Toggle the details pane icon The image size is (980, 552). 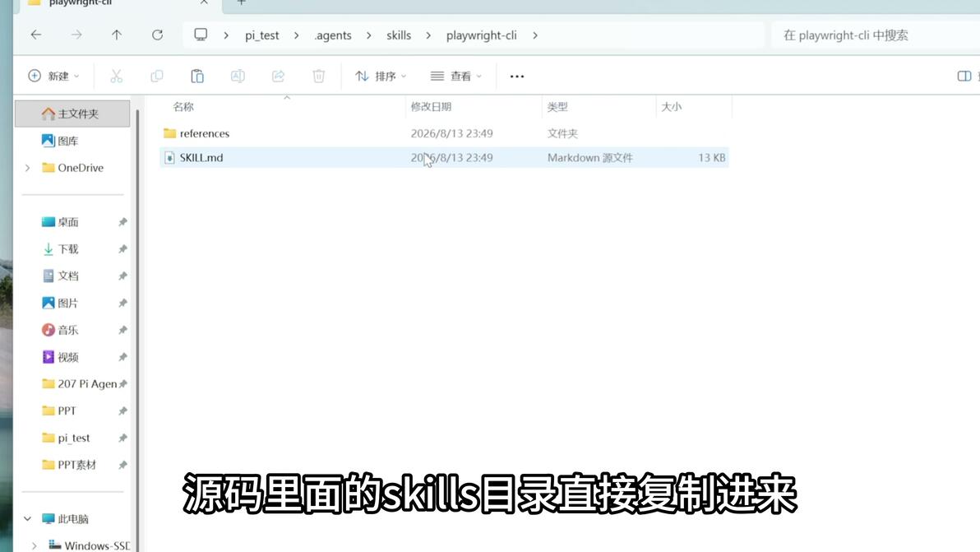point(964,77)
